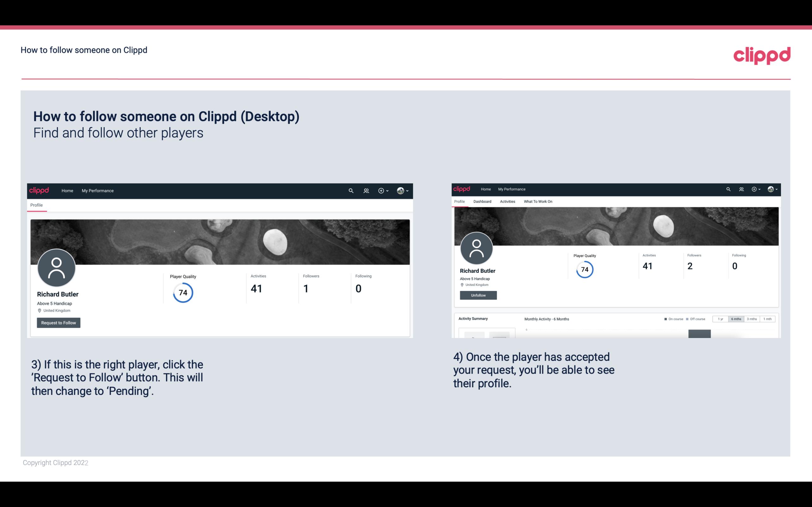Click the 'Unfollow' button on right profile
Screen dimensions: 812x507
tap(478, 295)
